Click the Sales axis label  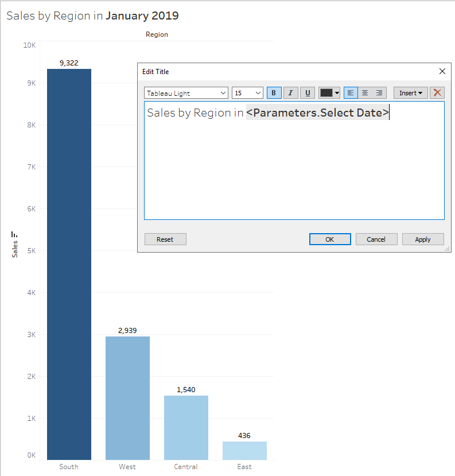14,249
